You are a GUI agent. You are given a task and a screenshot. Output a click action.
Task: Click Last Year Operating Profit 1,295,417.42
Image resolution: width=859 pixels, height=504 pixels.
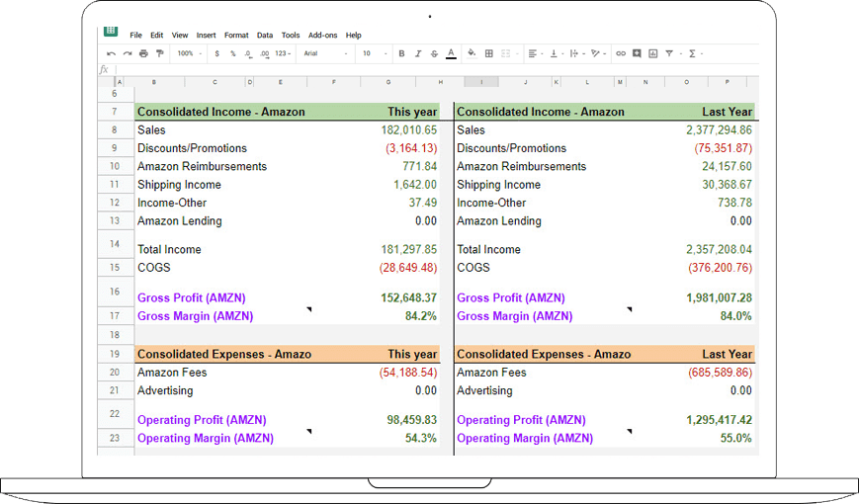pyautogui.click(x=719, y=420)
